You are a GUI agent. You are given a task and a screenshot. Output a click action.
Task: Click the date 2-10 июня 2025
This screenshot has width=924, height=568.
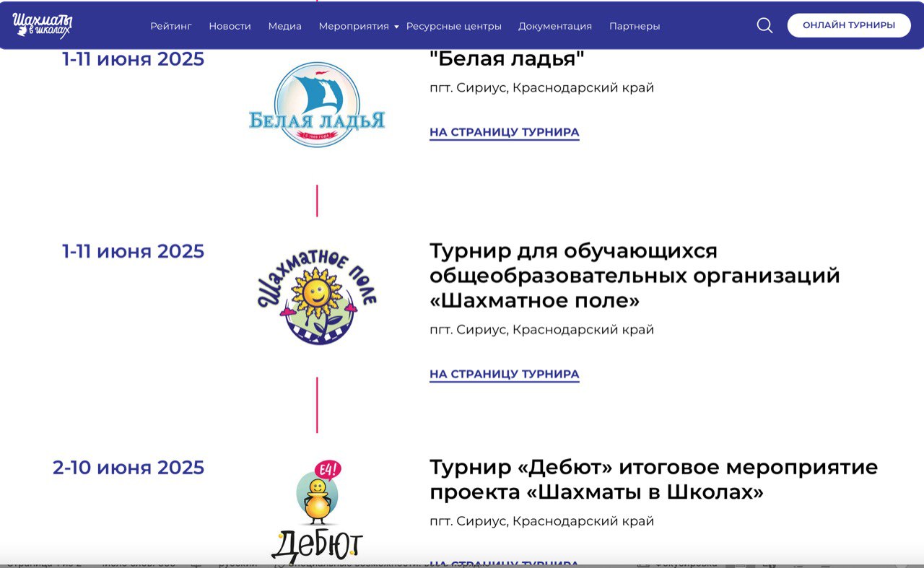click(128, 468)
